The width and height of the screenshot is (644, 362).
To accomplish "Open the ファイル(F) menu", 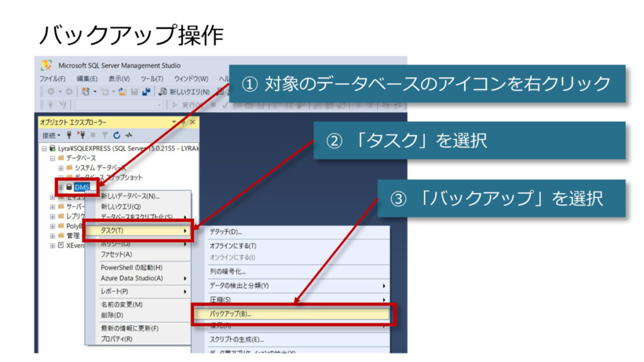I will [52, 79].
